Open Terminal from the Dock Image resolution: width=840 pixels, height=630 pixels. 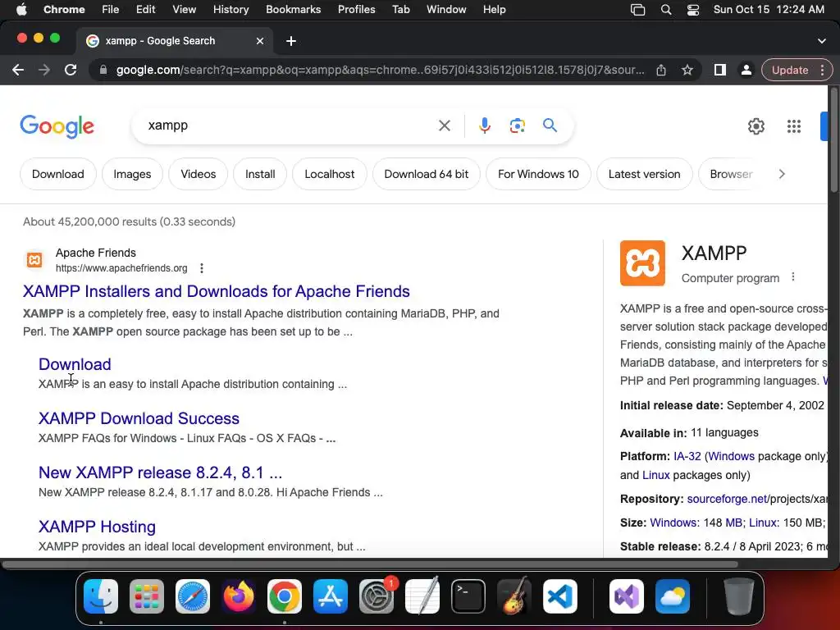click(468, 596)
